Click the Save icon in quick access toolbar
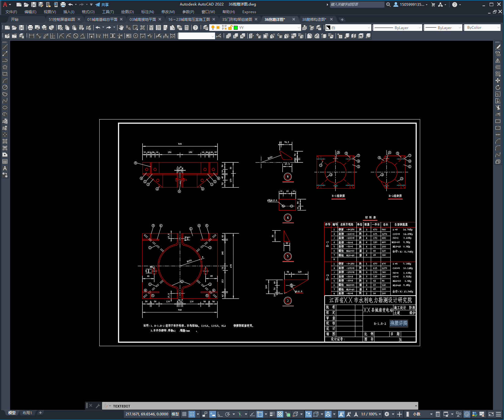504x420 pixels. coord(34,5)
